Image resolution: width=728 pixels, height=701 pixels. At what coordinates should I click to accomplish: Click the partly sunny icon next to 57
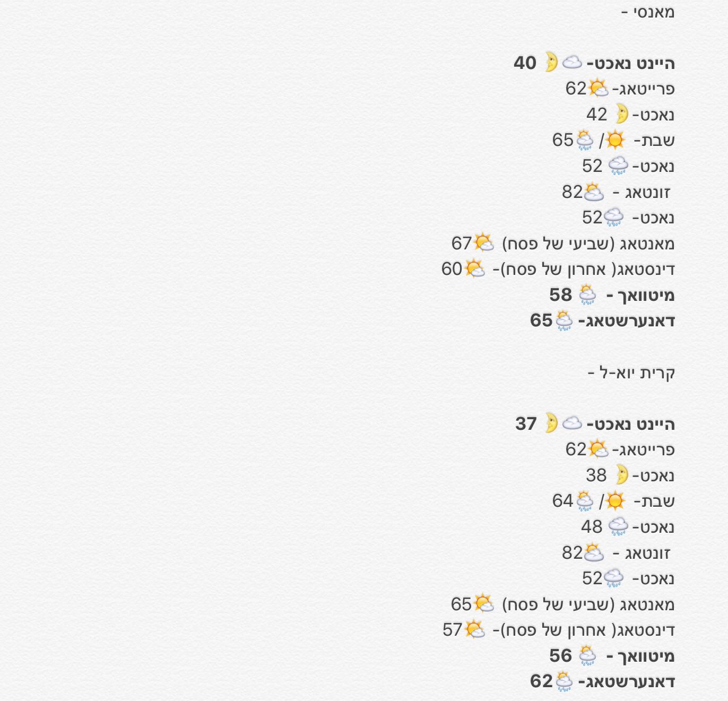coord(474,629)
